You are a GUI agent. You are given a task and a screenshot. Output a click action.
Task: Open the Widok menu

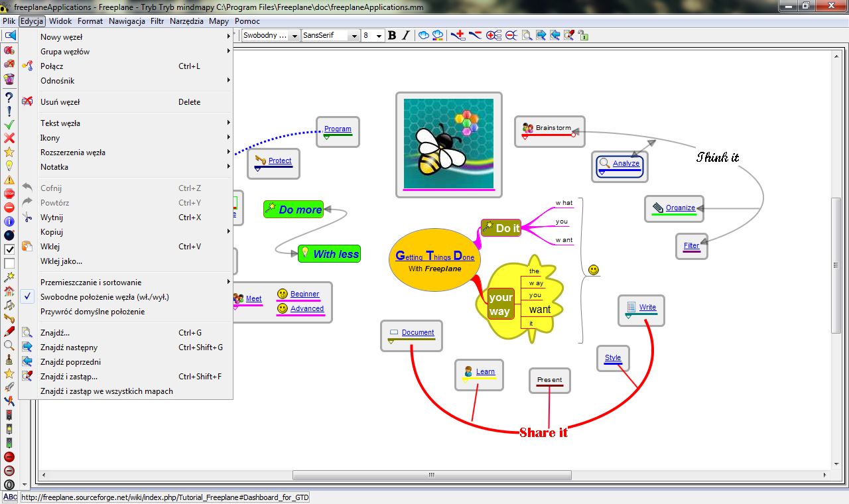point(60,21)
